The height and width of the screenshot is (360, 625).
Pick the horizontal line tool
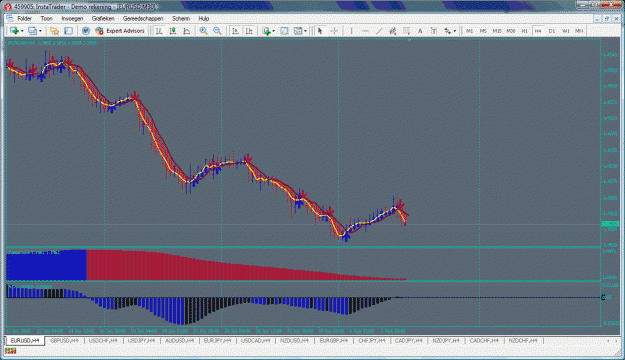coord(365,31)
